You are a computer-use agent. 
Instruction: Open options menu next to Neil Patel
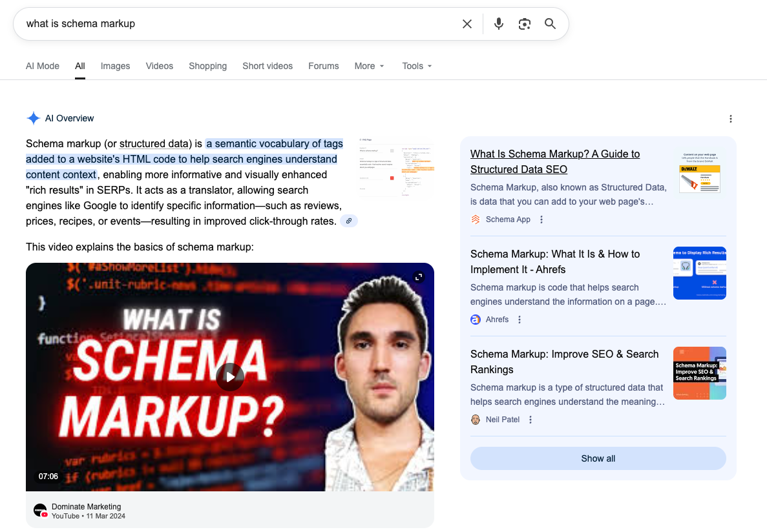[531, 420]
